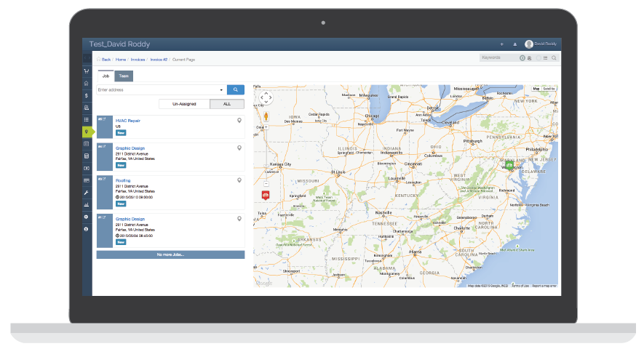Click the shopping cart sidebar icon
Image resolution: width=644 pixels, height=349 pixels.
click(87, 71)
